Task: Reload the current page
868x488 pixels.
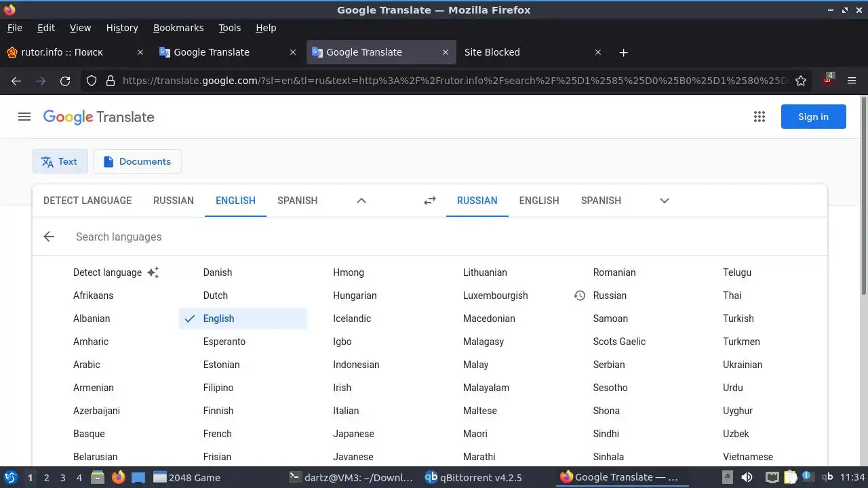Action: [65, 81]
